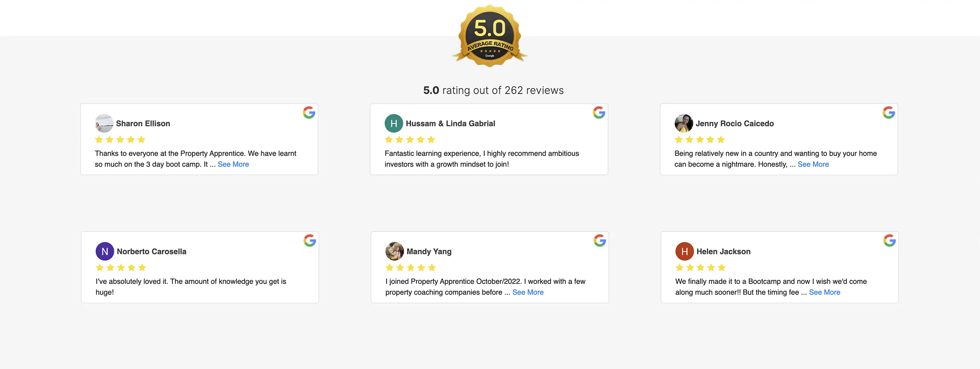980x369 pixels.
Task: Expand Jenny Rocio Caicedo's review via See More
Action: 813,164
